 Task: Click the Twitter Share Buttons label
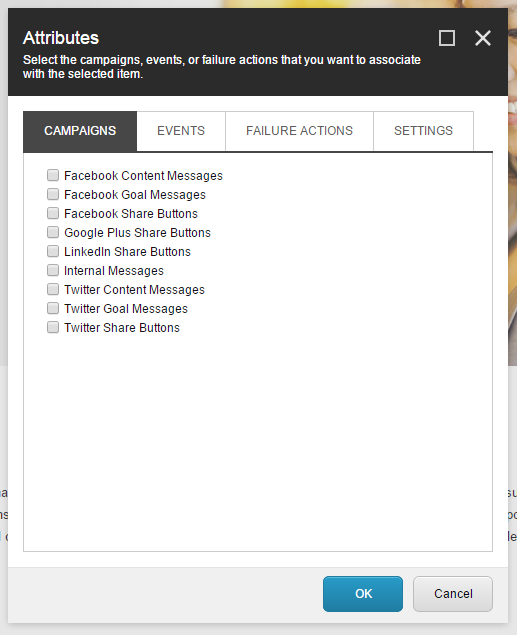(122, 328)
